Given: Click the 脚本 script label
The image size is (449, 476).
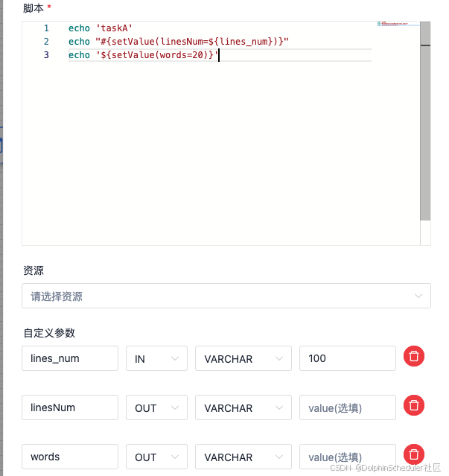Looking at the screenshot, I should click(34, 8).
